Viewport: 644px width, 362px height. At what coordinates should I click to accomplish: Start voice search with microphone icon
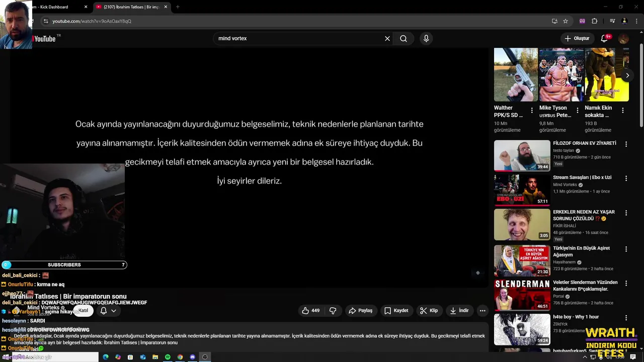[426, 39]
